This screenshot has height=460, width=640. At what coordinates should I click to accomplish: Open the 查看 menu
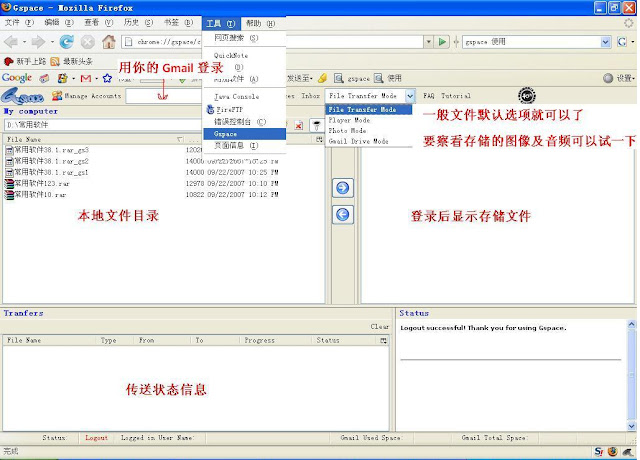click(98, 23)
